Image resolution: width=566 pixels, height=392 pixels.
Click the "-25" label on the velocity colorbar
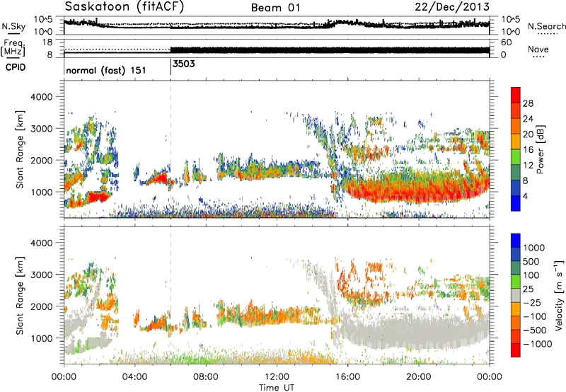click(532, 302)
